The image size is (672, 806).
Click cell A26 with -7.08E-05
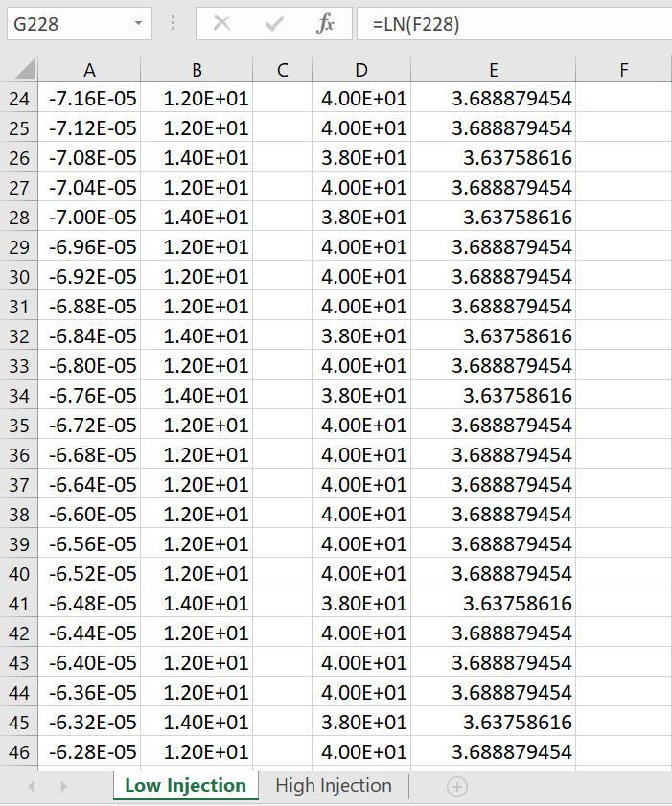[89, 158]
